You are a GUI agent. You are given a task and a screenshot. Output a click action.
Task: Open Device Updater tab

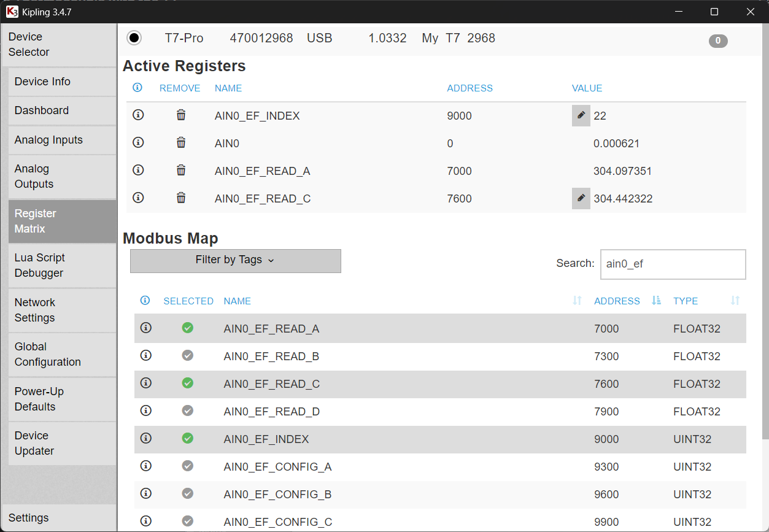pyautogui.click(x=62, y=443)
